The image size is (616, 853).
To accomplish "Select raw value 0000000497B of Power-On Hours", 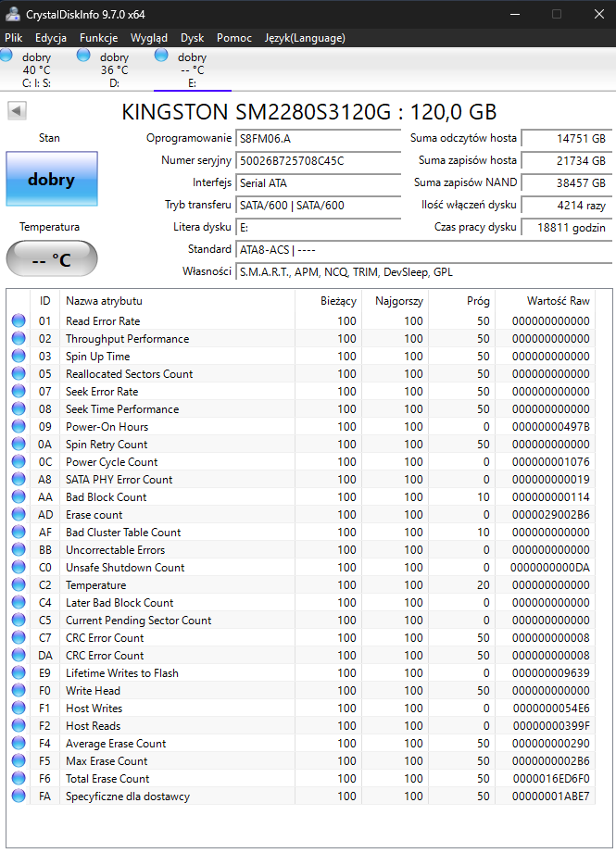I will point(551,426).
